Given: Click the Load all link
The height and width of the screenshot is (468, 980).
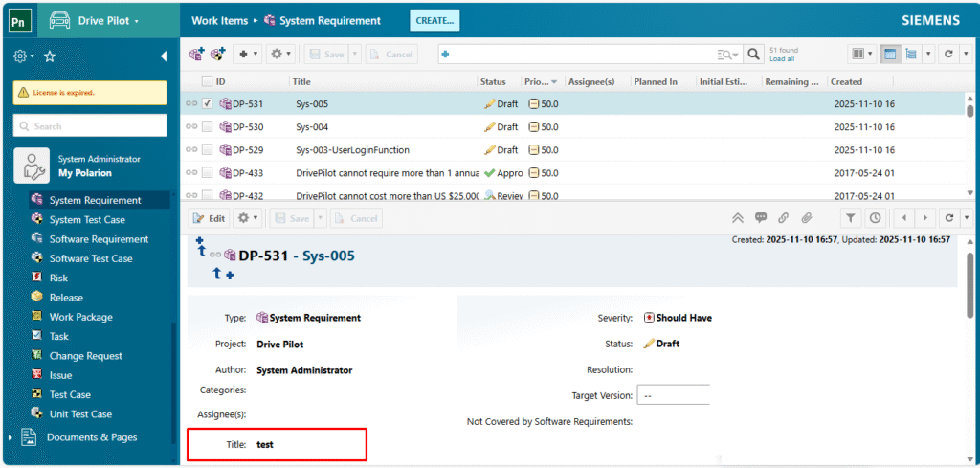Looking at the screenshot, I should pos(781,59).
